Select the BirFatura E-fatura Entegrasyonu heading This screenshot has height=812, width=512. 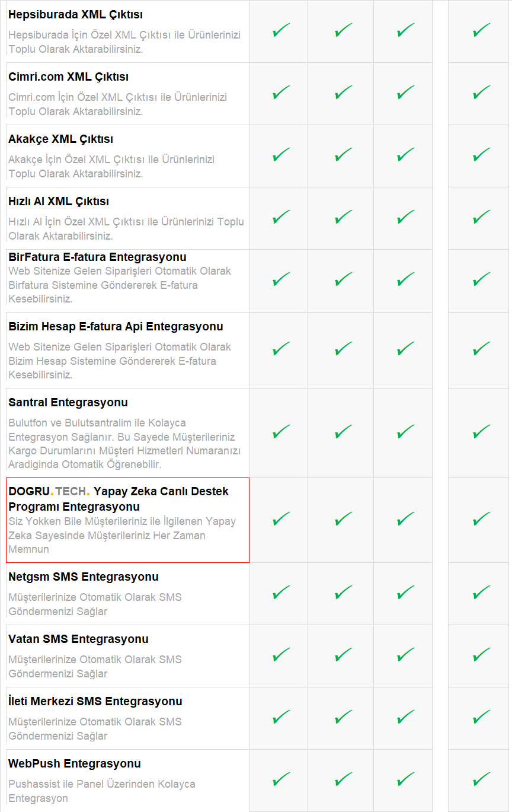pyautogui.click(x=97, y=257)
